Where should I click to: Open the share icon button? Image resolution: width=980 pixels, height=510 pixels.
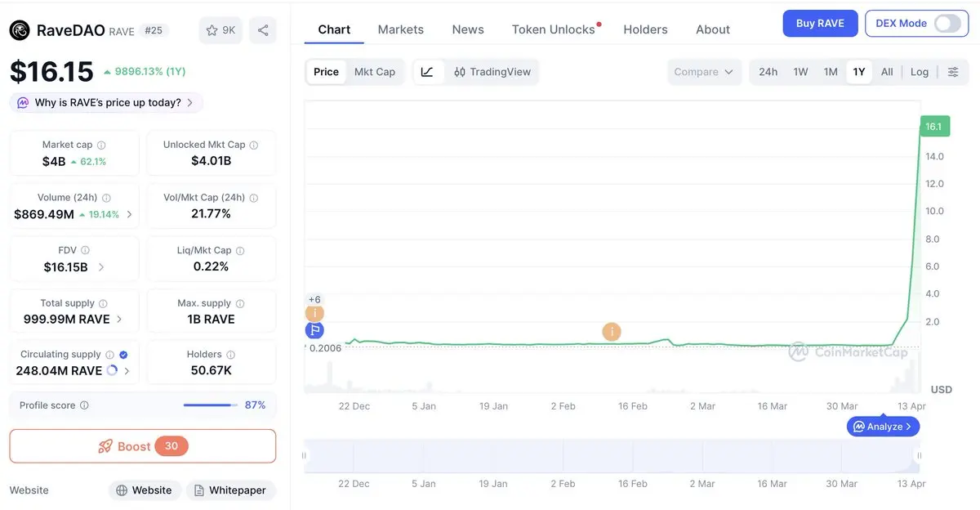point(263,30)
